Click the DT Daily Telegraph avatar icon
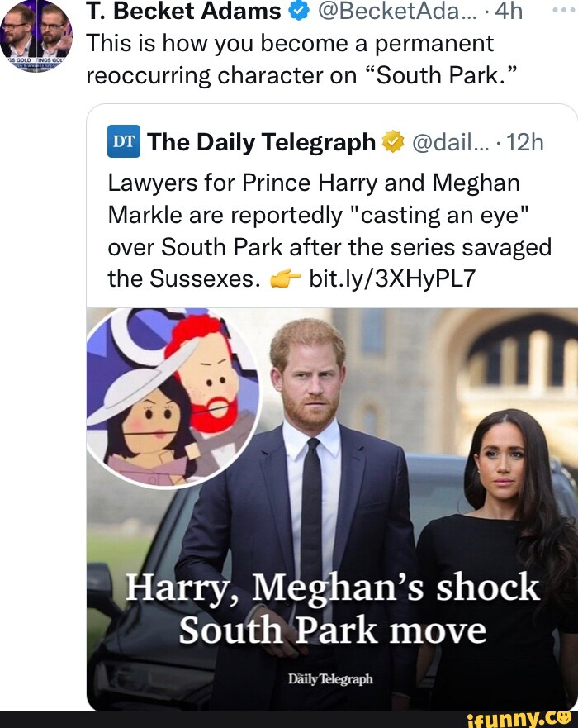This screenshot has width=578, height=728. tap(125, 142)
